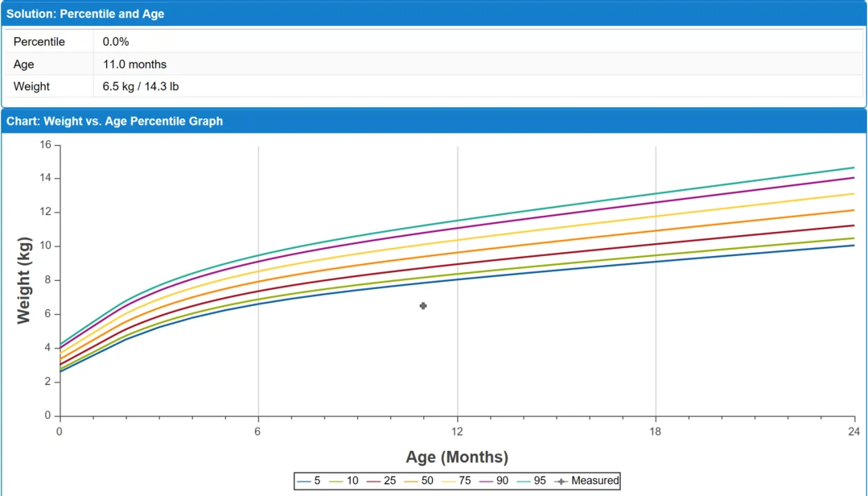Toggle the 90th percentile legend entry
Screen dimensions: 868x496
pos(494,481)
